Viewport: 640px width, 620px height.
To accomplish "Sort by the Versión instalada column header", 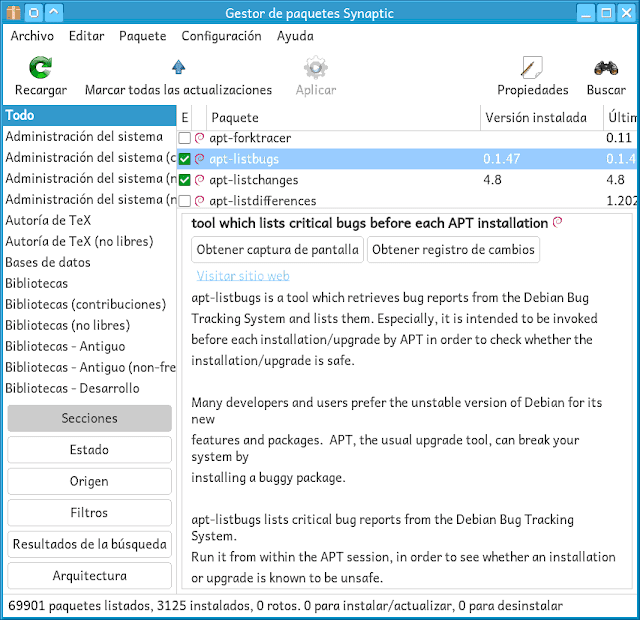I will point(542,118).
